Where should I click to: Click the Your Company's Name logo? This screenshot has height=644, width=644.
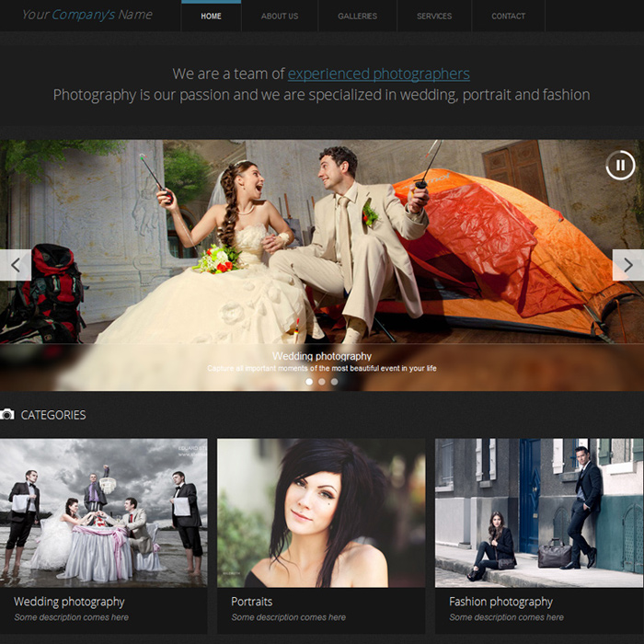point(87,15)
